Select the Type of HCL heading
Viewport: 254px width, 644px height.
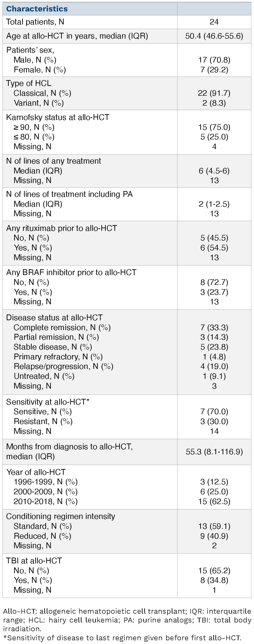point(29,83)
